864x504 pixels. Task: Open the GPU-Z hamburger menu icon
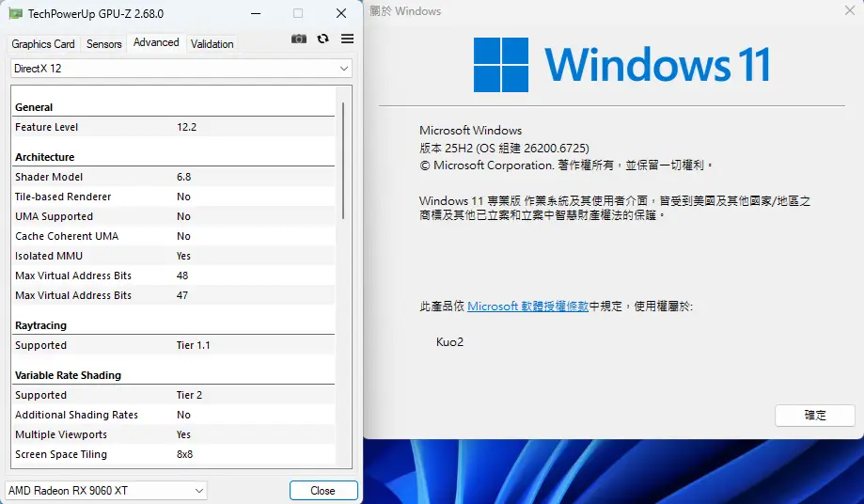pos(347,39)
